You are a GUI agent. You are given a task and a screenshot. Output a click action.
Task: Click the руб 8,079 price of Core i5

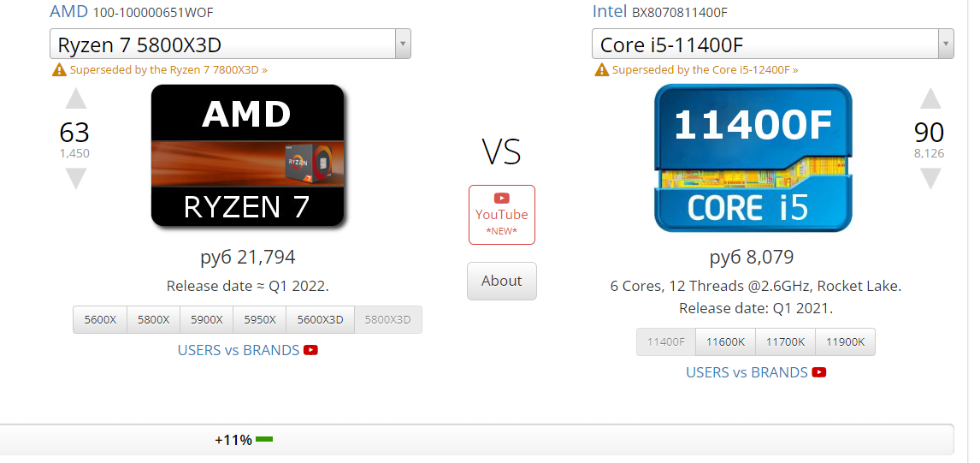(x=752, y=257)
